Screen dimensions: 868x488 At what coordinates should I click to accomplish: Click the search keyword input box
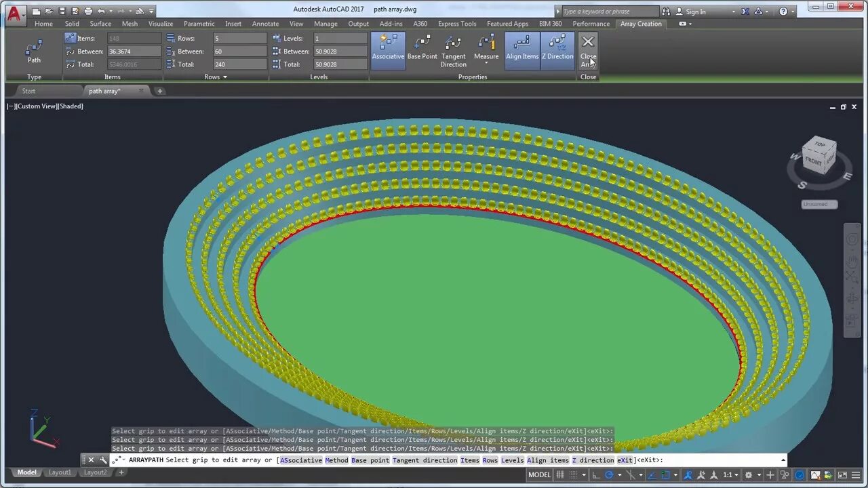(610, 11)
